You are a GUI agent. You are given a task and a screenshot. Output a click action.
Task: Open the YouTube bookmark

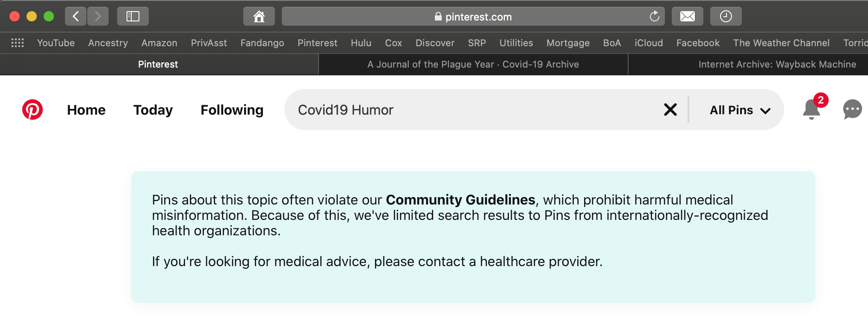pyautogui.click(x=56, y=43)
